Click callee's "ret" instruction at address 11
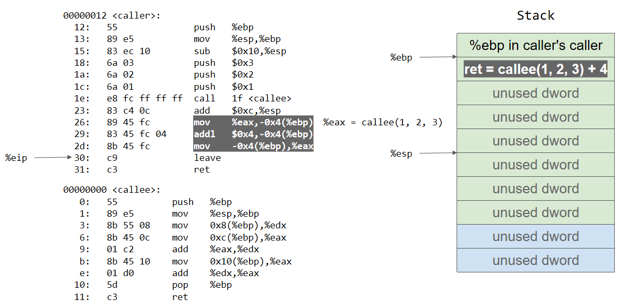Screen dimensions: 644x308 pos(180,297)
